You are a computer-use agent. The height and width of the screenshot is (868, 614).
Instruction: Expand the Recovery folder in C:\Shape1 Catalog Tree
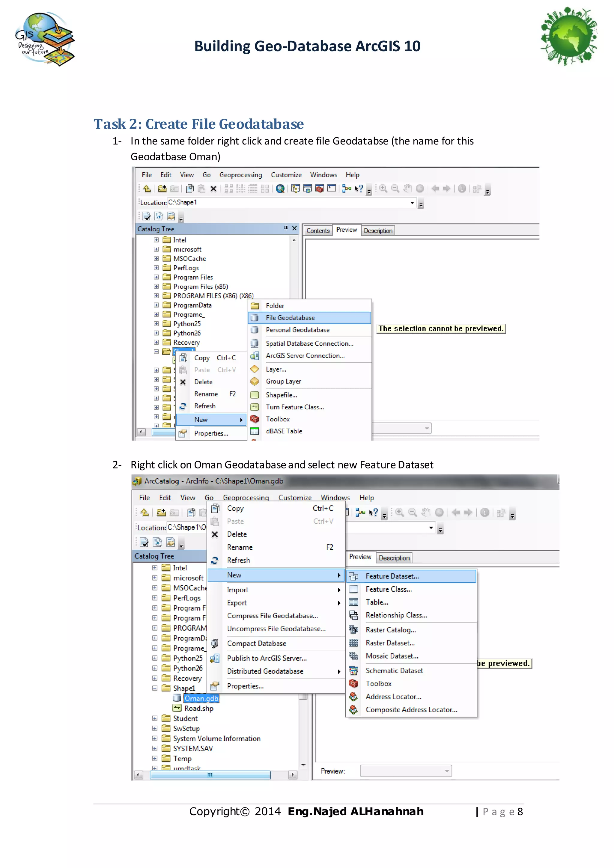[156, 343]
